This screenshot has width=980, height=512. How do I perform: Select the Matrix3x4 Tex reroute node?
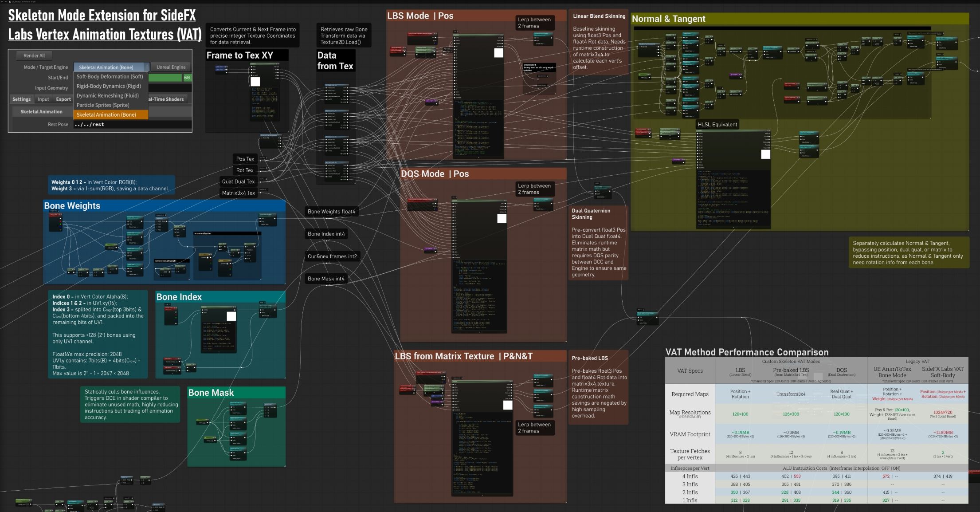(239, 193)
